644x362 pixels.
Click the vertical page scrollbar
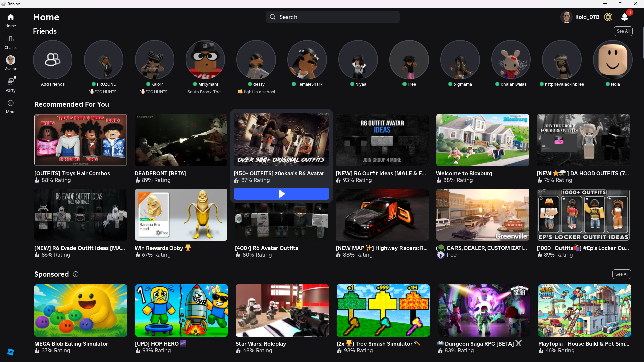(643, 43)
